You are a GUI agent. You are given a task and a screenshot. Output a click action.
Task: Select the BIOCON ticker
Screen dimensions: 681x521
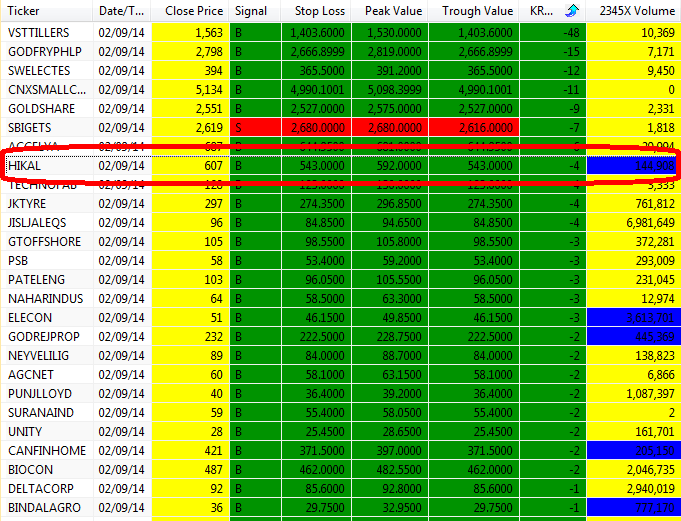coord(30,470)
